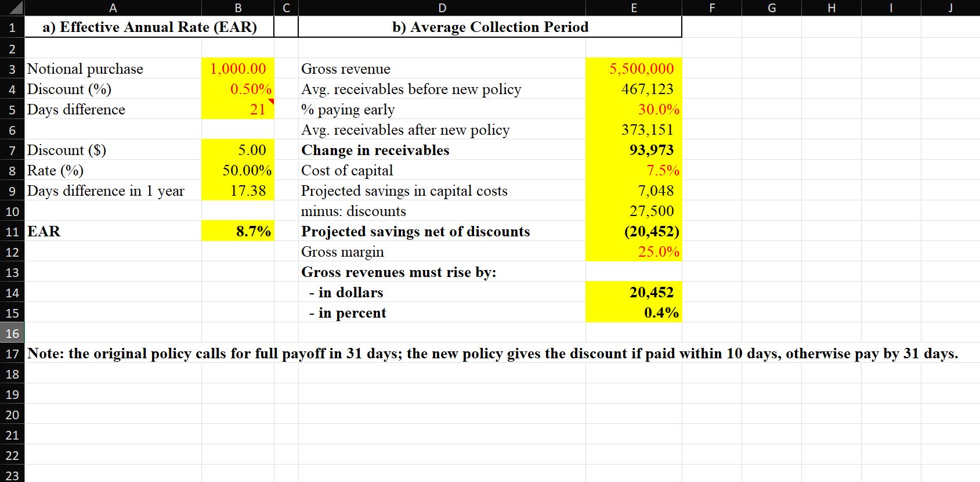Click 'Gross revenues must rise by:' label
980x482 pixels.
point(442,272)
